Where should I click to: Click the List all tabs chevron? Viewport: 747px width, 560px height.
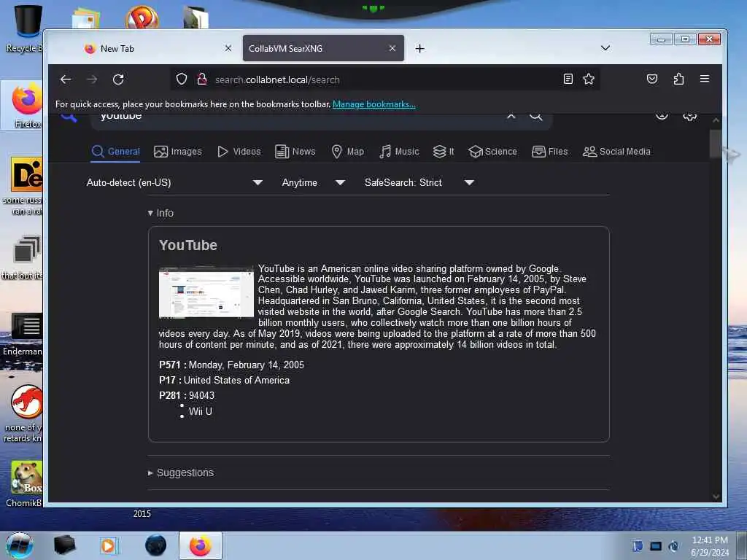[x=605, y=48]
